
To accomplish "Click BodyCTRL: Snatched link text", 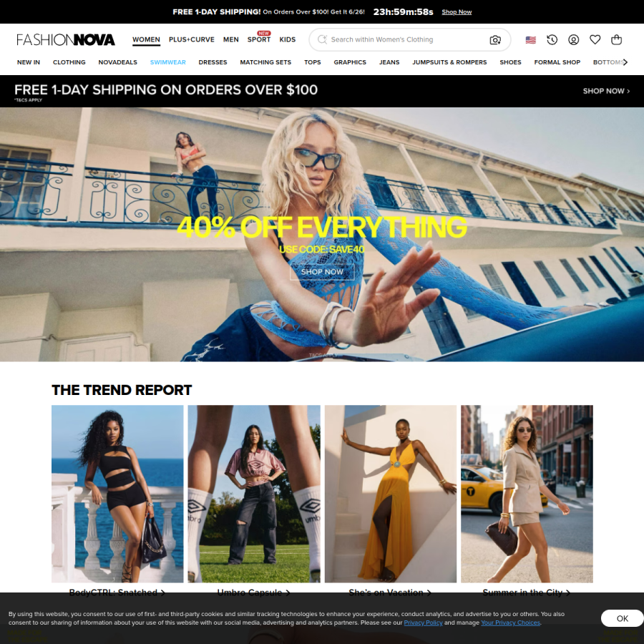I will 117,592.
